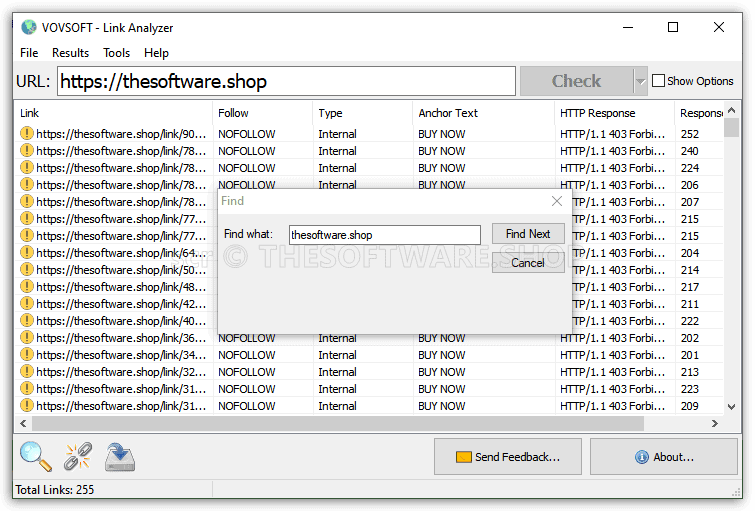Image resolution: width=755 pixels, height=511 pixels.
Task: Click the Find what text field
Action: point(385,235)
